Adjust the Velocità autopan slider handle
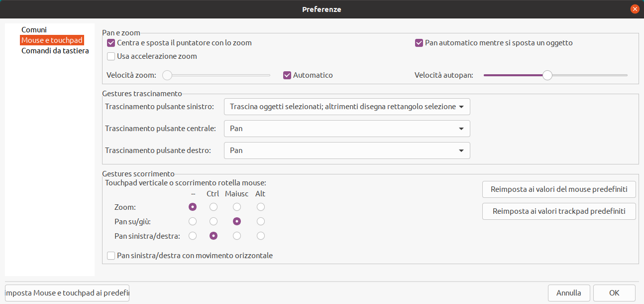 547,75
